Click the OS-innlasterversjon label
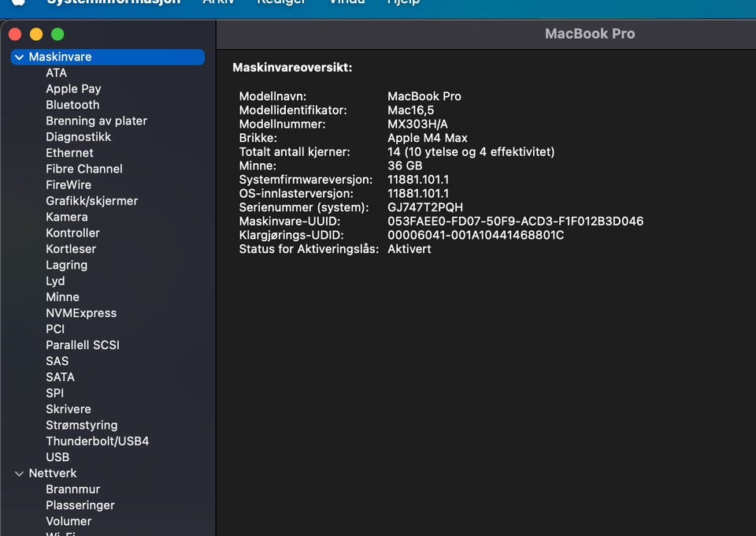Viewport: 756px width, 536px height. coord(296,194)
